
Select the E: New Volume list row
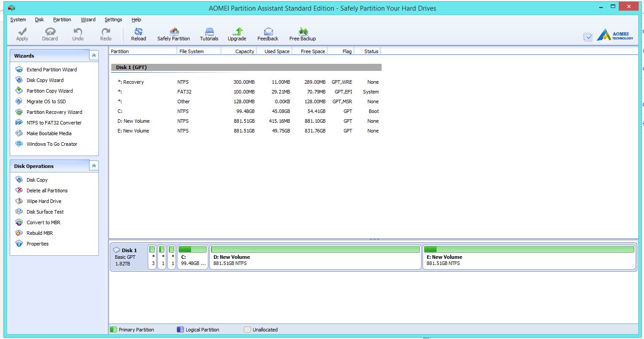246,131
